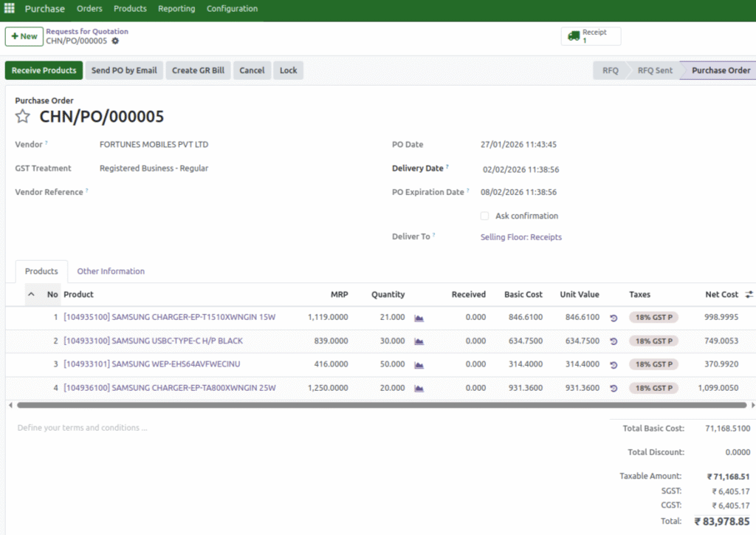Click reset icon next to 931.3600 unit value
The image size is (756, 535).
click(614, 388)
